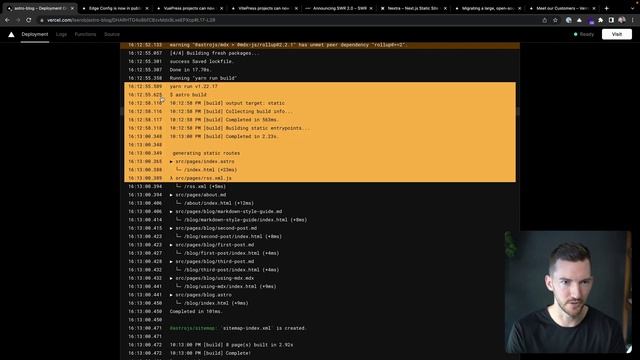Click the 'markdown-style-guide.md' source log line

[x=320, y=211]
